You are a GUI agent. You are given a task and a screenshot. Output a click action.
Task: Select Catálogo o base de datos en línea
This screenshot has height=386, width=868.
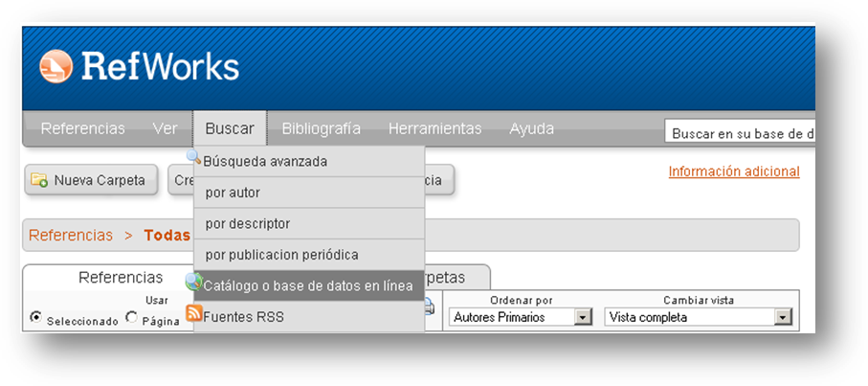(309, 285)
